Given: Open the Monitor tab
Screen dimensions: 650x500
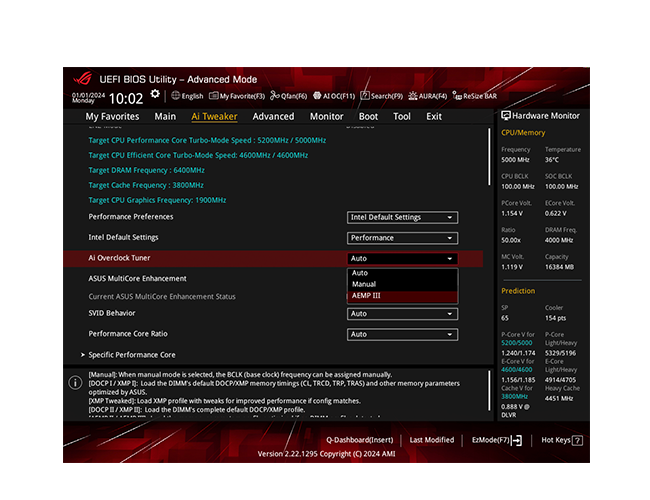Looking at the screenshot, I should (327, 117).
